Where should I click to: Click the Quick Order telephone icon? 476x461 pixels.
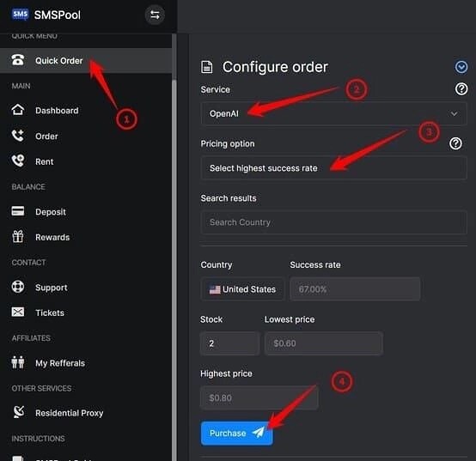(x=17, y=60)
